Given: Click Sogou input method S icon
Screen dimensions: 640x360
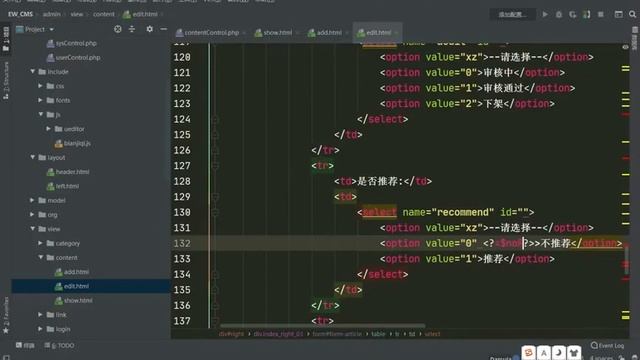Looking at the screenshot, I should click(x=529, y=352).
